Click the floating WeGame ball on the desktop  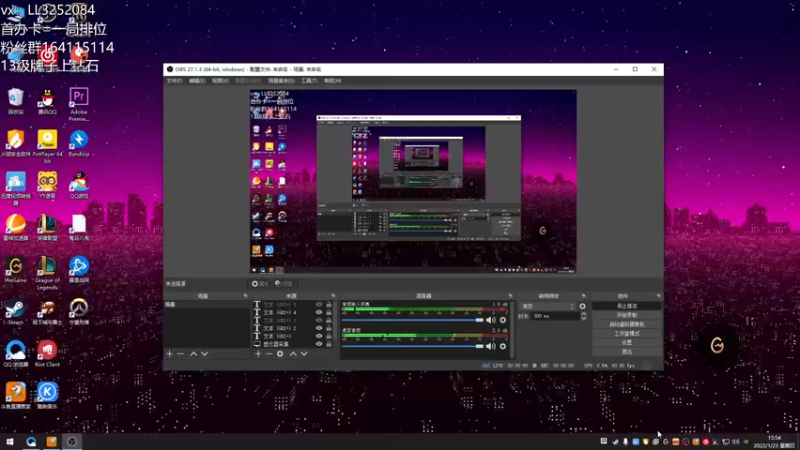pyautogui.click(x=717, y=345)
